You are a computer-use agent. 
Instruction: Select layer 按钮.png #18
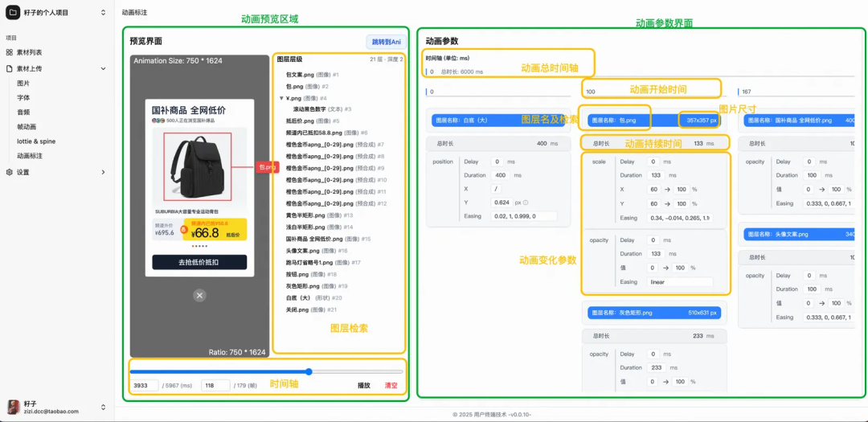click(x=311, y=274)
